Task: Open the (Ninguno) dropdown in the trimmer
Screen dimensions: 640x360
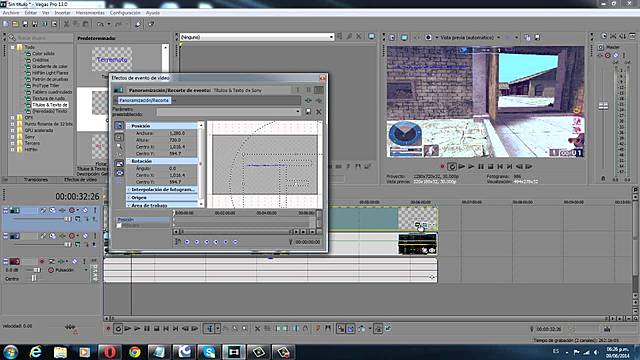Action: pyautogui.click(x=331, y=37)
